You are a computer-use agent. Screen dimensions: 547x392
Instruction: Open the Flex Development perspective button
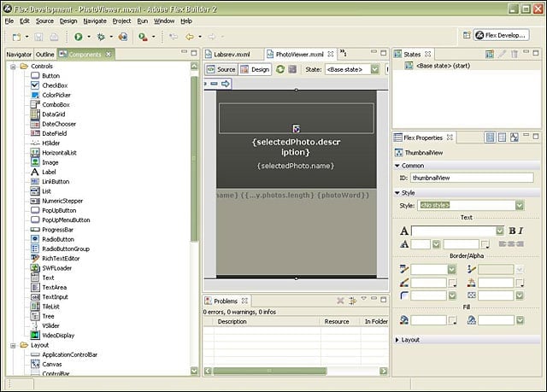tap(502, 35)
